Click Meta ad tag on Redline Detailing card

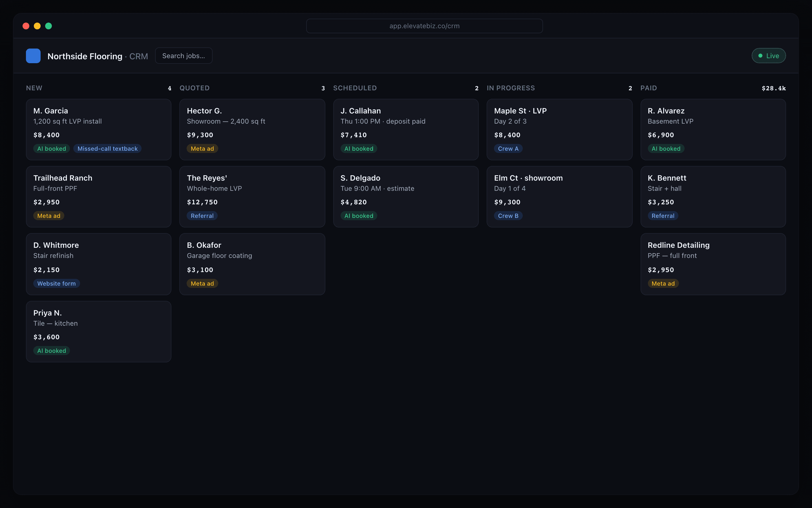point(663,284)
